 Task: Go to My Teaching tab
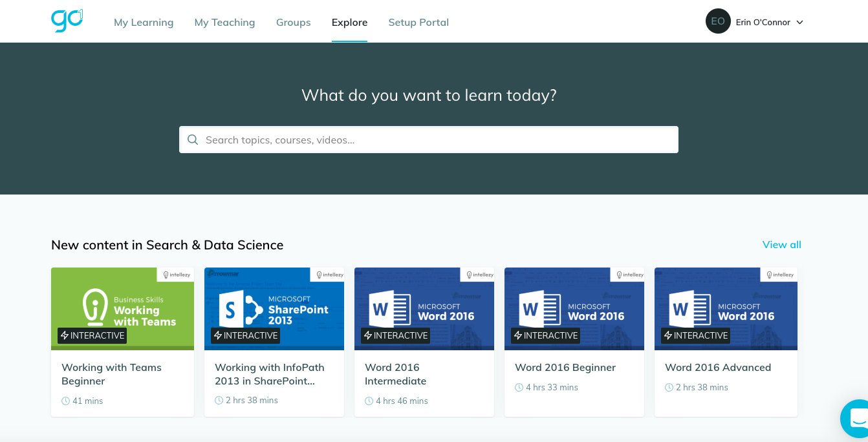(x=224, y=23)
